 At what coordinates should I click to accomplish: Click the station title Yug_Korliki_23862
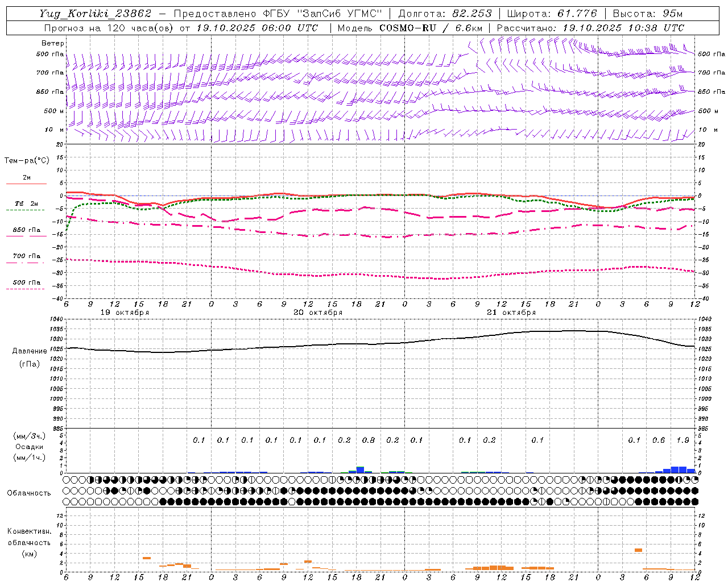pyautogui.click(x=96, y=14)
